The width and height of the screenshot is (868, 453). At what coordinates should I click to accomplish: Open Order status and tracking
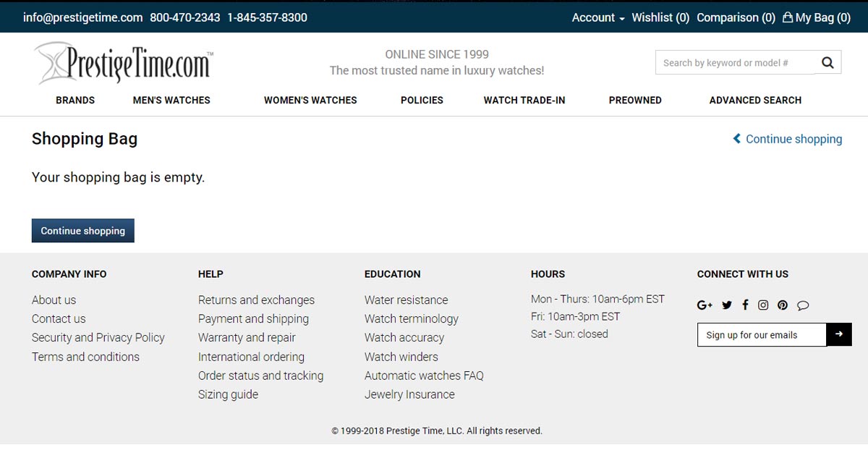coord(260,376)
